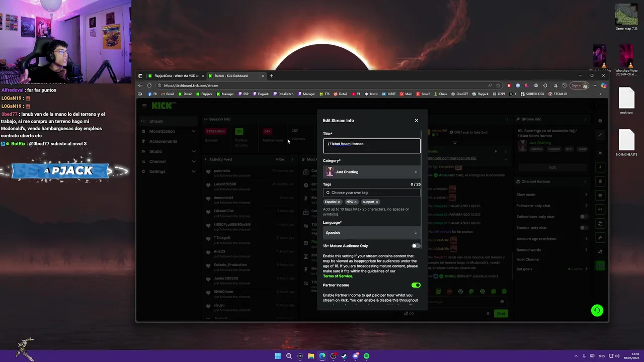Reload the page with refresh icon
Image resolution: width=644 pixels, height=362 pixels.
click(x=149, y=85)
